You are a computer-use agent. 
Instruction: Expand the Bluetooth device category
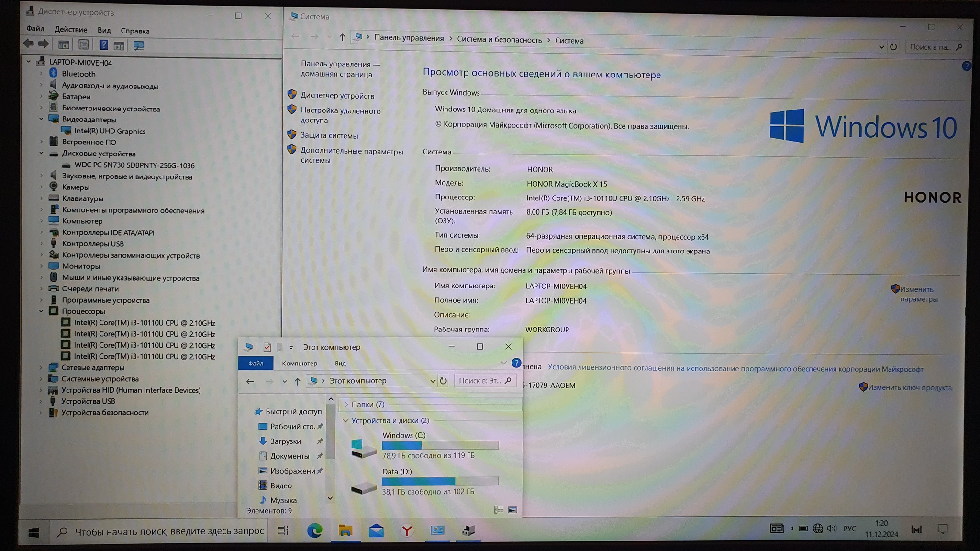[41, 74]
